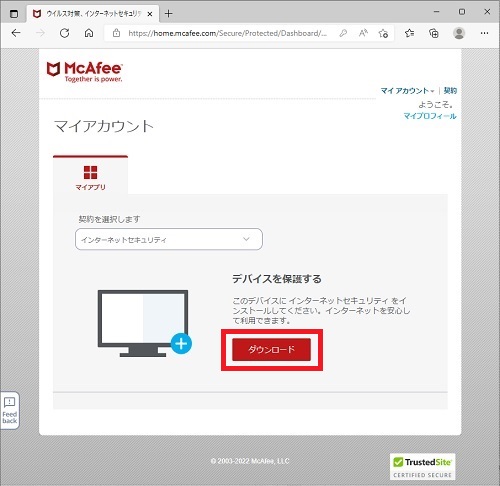
Task: Click the browser back arrow
Action: (x=16, y=33)
